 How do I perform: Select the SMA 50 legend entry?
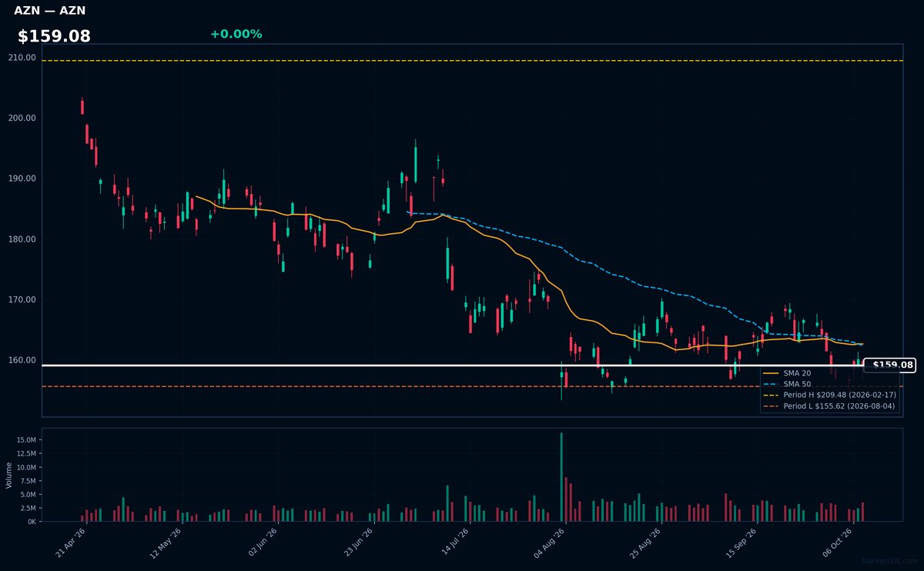tap(787, 384)
